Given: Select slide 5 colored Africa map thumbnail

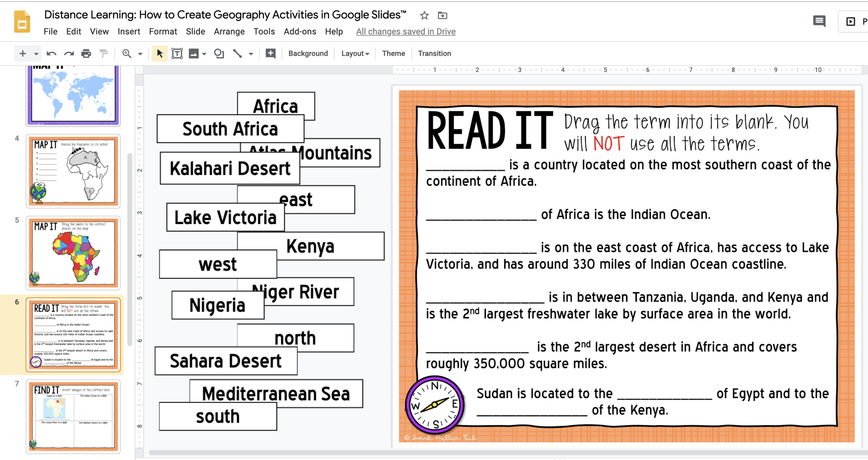Looking at the screenshot, I should [73, 253].
